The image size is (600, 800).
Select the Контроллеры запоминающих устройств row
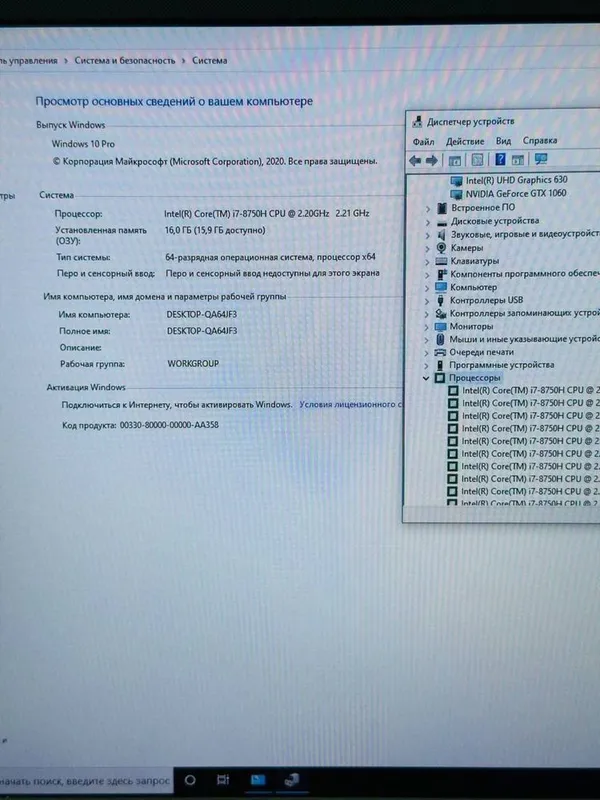523,313
